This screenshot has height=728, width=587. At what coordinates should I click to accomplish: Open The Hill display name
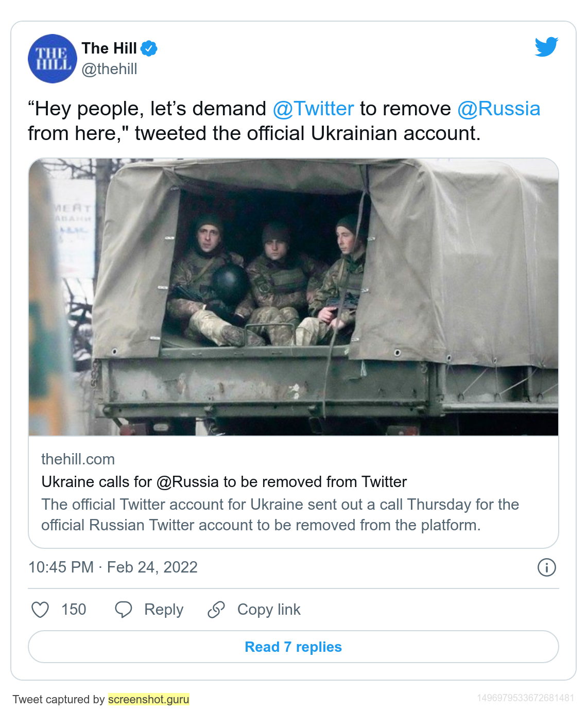(109, 48)
